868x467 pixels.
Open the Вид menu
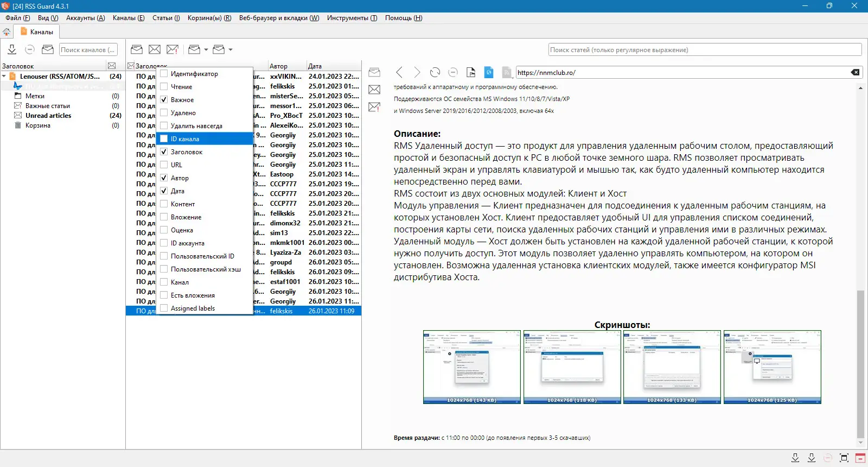[48, 18]
